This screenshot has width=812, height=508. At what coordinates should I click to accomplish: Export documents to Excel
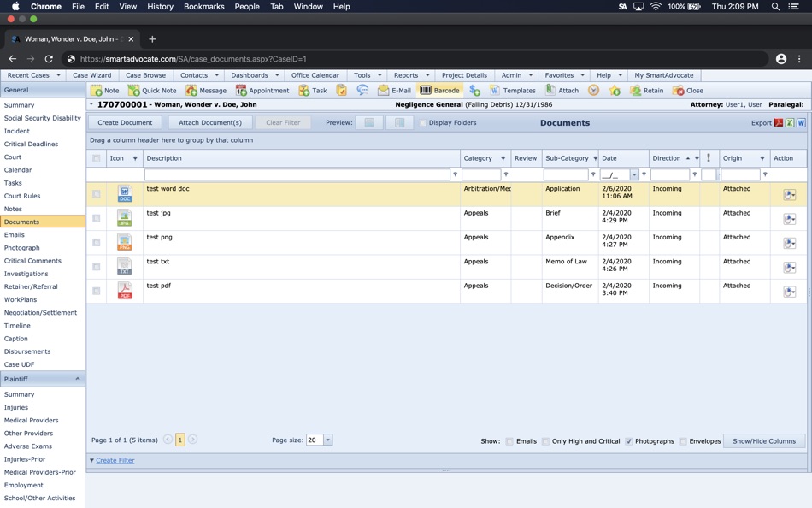coord(790,123)
